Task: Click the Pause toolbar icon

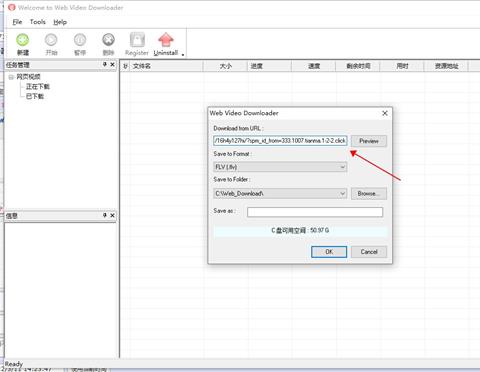Action: [x=80, y=40]
